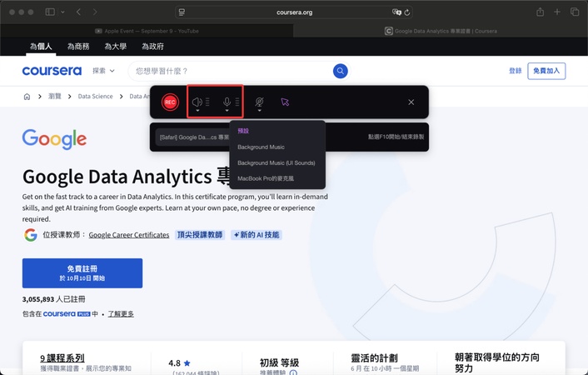The width and height of the screenshot is (588, 375).
Task: Start recording with the red REC button
Action: [x=170, y=102]
